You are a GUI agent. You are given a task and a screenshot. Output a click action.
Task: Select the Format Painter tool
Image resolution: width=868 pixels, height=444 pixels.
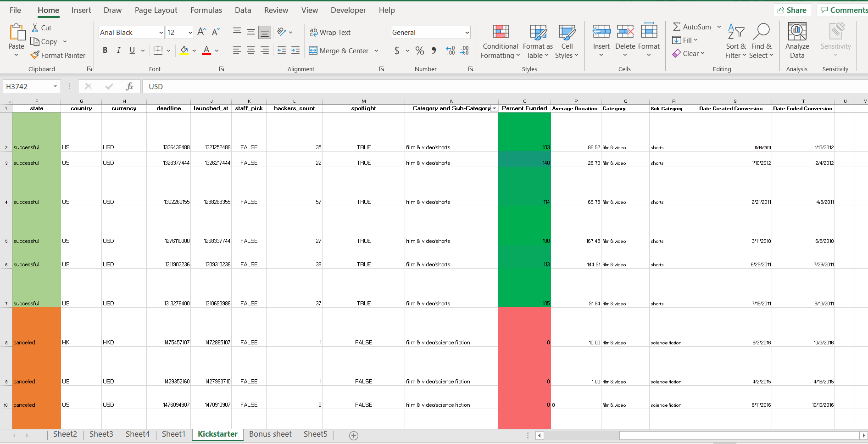[x=58, y=55]
